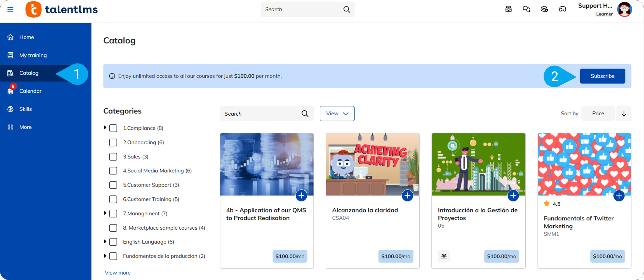
Task: Check the 3.Sales category checkbox
Action: pyautogui.click(x=113, y=157)
